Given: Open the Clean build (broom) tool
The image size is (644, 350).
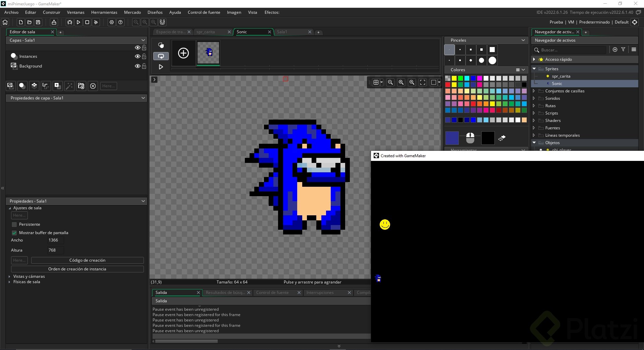Looking at the screenshot, I should (96, 22).
